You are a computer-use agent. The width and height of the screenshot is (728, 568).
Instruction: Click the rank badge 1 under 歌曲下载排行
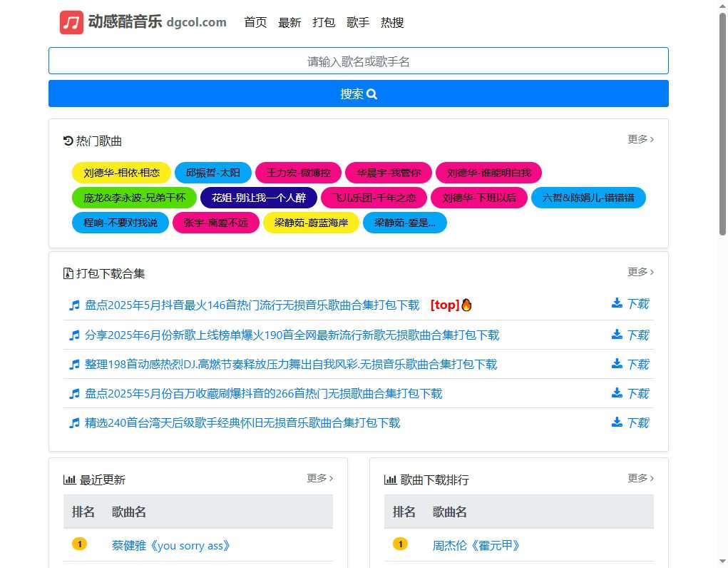[x=400, y=544]
